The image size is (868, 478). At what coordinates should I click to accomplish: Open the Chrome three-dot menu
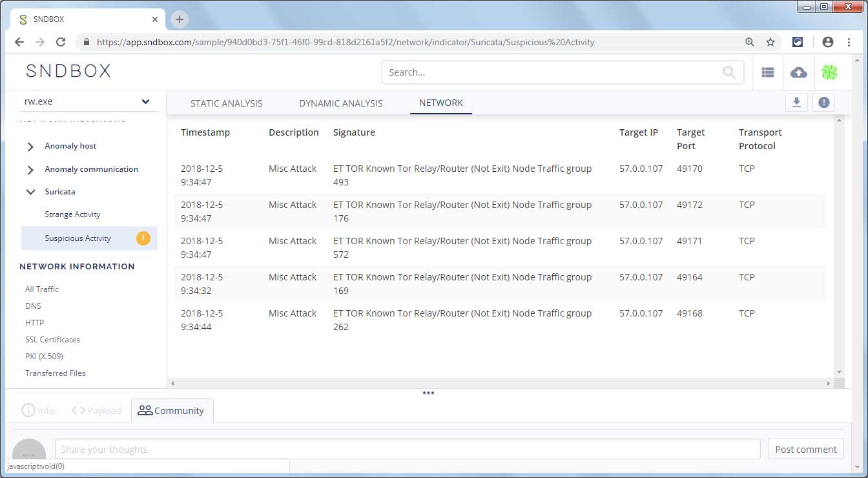tap(849, 42)
